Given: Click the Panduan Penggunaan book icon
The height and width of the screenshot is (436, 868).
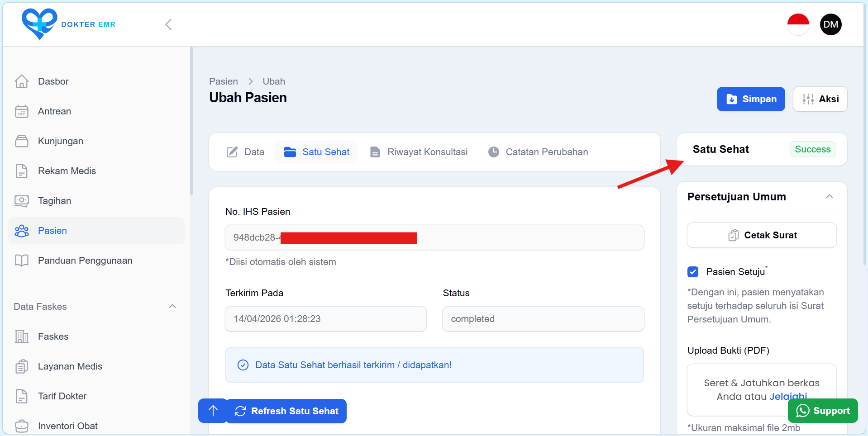Looking at the screenshot, I should pyautogui.click(x=22, y=261).
